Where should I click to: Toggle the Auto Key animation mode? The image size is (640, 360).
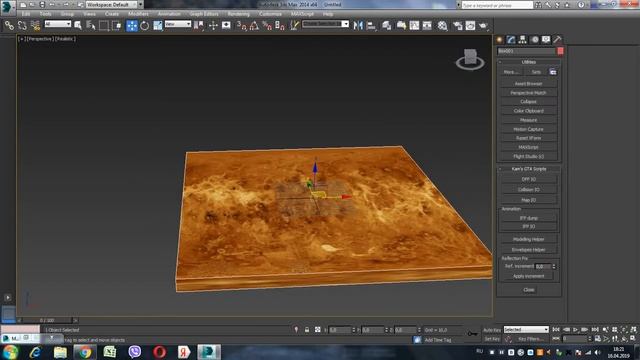click(x=492, y=330)
